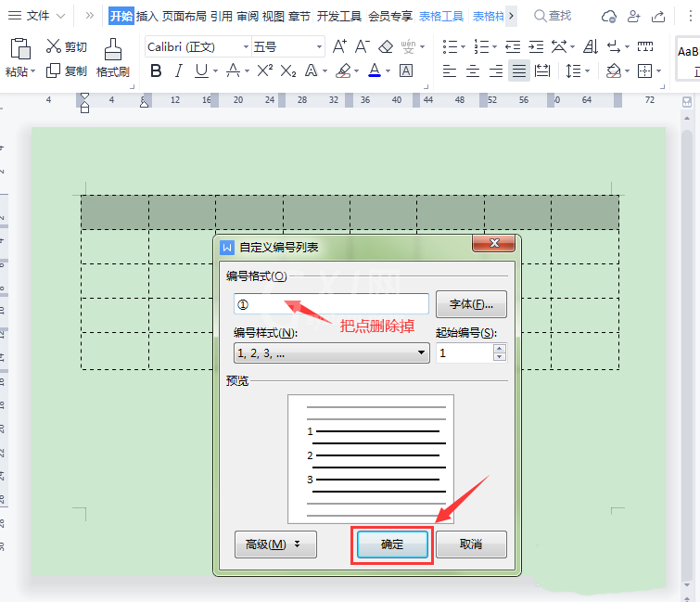The image size is (700, 602).
Task: Close the 自定义编号列表 dialog
Action: tap(494, 243)
